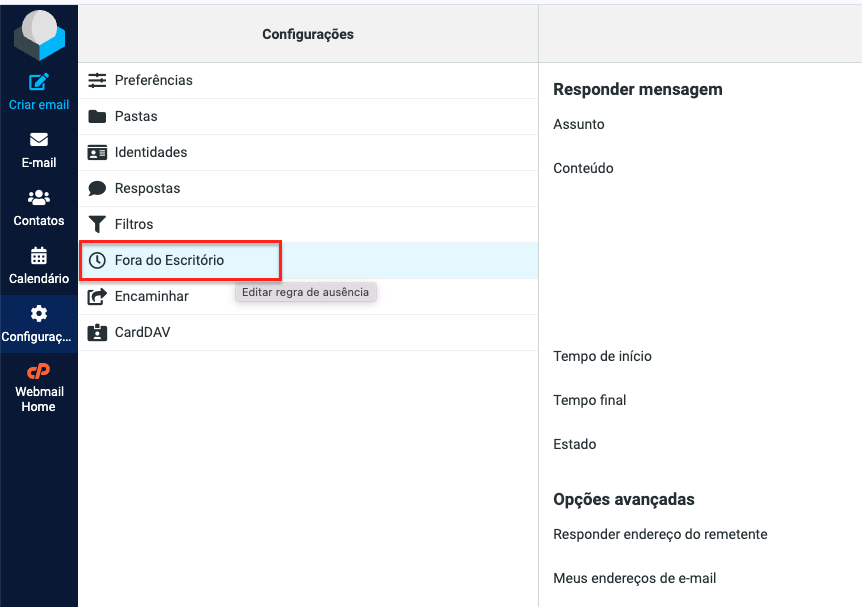Click the Roundcube logo icon
This screenshot has height=607, width=862.
coord(39,36)
